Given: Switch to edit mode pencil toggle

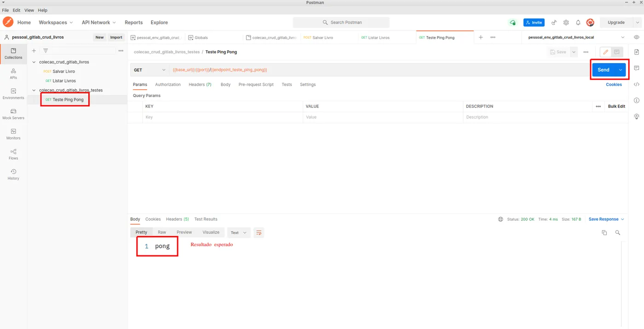Looking at the screenshot, I should pos(606,52).
